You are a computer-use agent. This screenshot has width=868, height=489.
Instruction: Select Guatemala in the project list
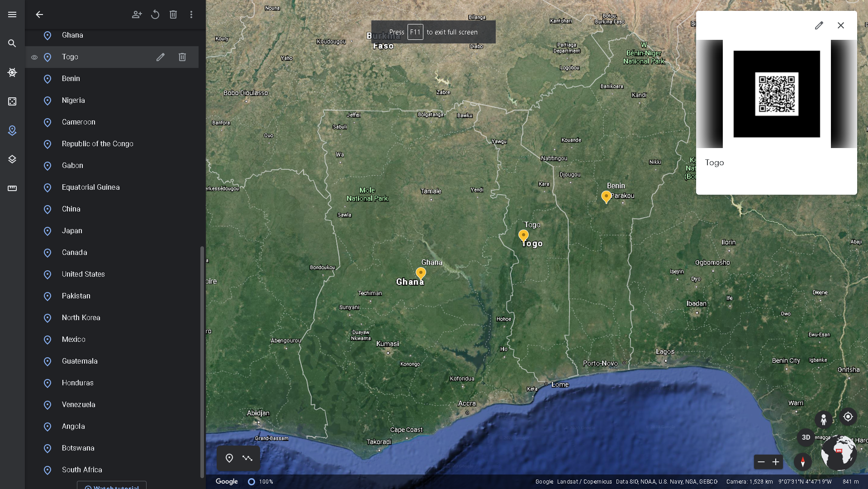(112, 361)
